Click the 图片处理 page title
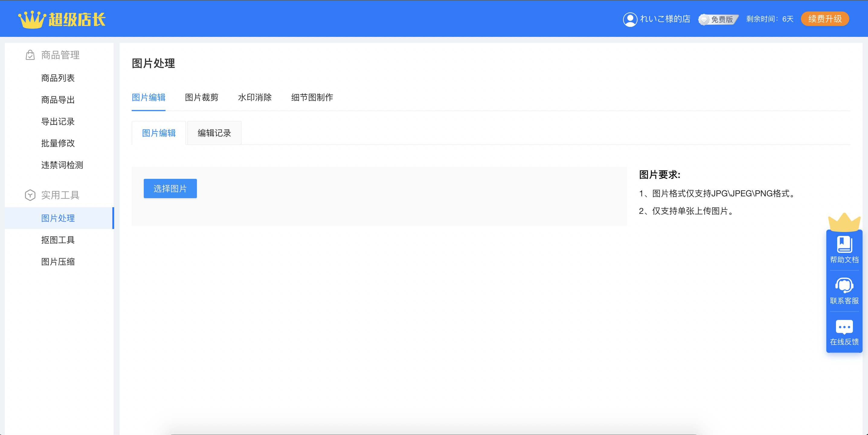 [x=153, y=63]
